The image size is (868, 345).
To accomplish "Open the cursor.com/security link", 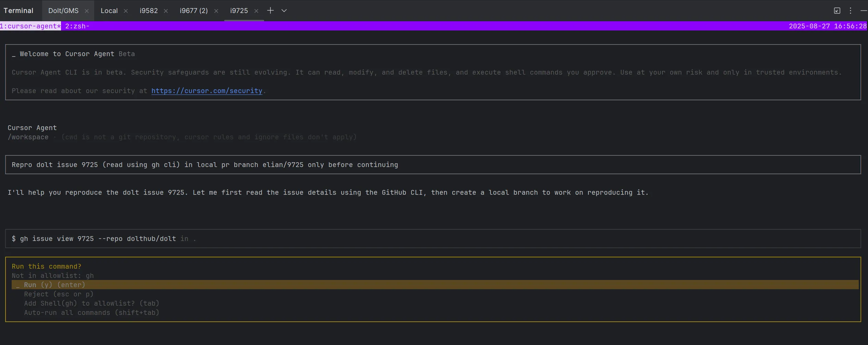I will click(207, 91).
